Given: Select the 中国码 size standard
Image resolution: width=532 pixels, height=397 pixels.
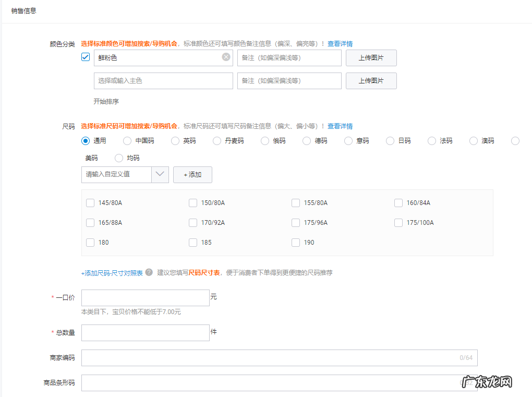Looking at the screenshot, I should pos(127,140).
